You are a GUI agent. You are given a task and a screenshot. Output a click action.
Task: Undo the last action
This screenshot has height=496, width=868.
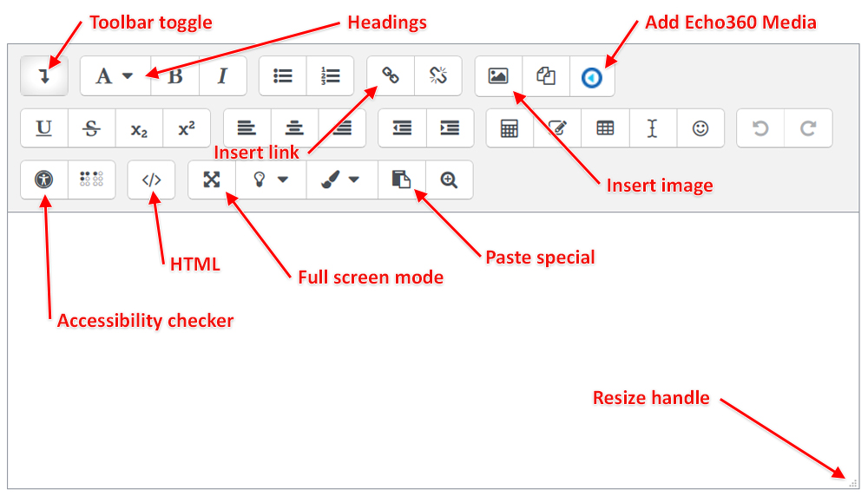[760, 128]
